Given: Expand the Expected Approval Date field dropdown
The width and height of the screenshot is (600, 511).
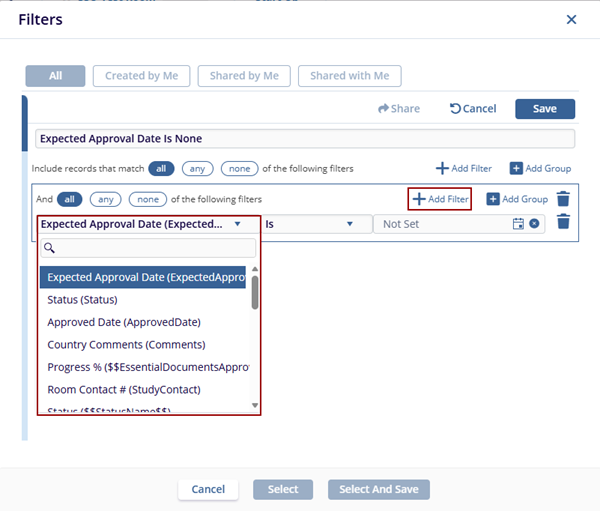Looking at the screenshot, I should [x=138, y=224].
